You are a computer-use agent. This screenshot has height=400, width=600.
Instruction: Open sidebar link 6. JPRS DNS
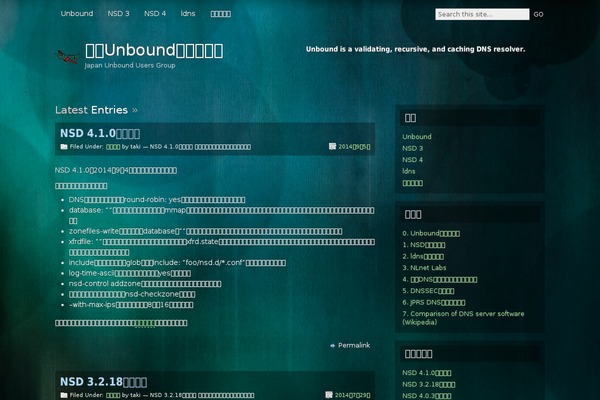pos(434,302)
